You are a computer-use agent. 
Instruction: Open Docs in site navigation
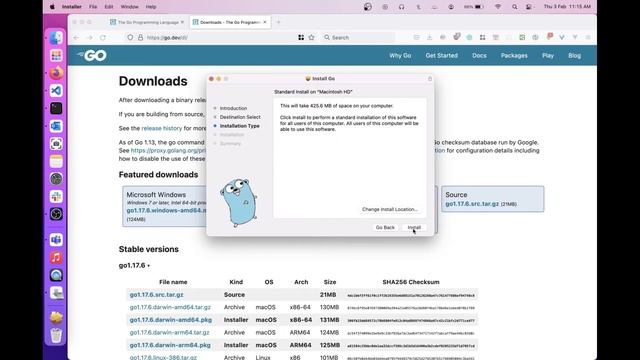click(x=479, y=56)
